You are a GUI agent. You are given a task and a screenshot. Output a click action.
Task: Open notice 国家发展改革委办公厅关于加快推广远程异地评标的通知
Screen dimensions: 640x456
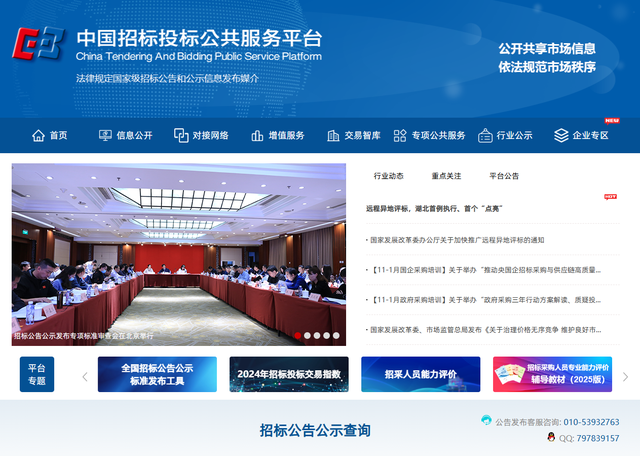click(457, 240)
